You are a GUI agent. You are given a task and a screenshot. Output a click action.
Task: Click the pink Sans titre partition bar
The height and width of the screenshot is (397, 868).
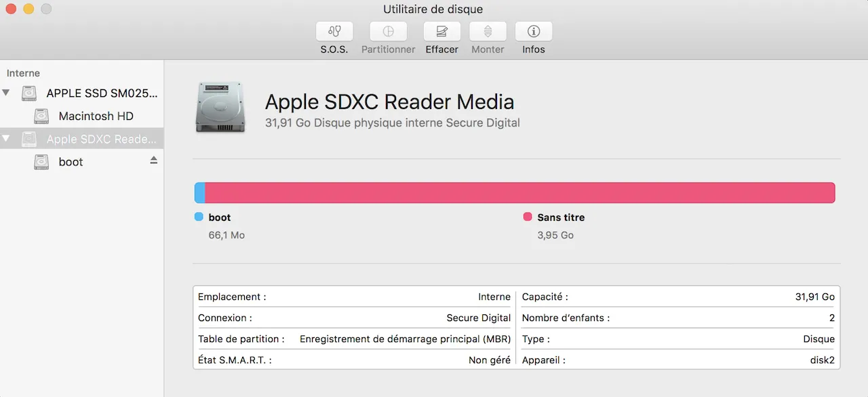pyautogui.click(x=520, y=192)
